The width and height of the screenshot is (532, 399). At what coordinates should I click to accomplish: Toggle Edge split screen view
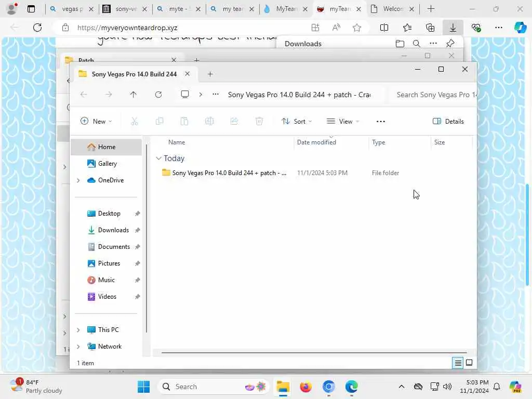[384, 28]
